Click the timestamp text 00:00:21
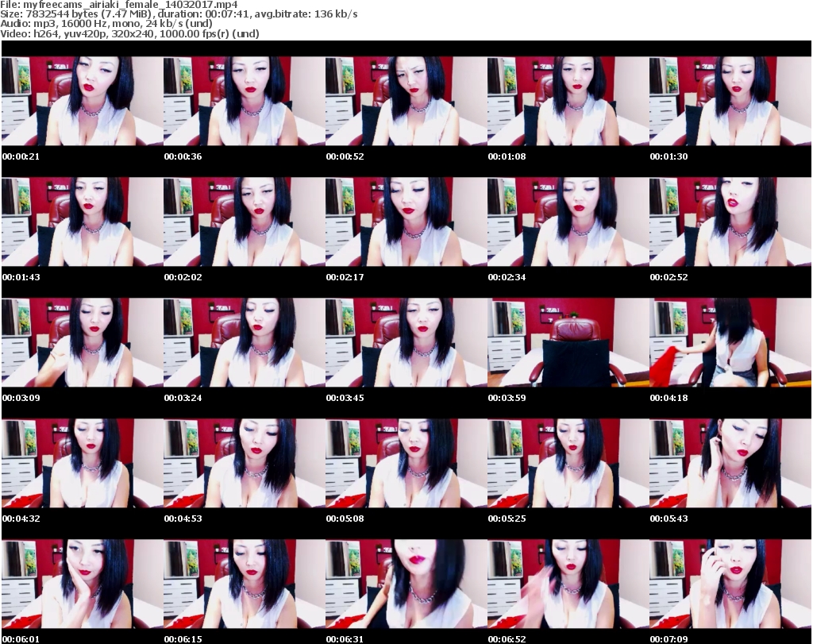This screenshot has width=813, height=644. tap(21, 156)
